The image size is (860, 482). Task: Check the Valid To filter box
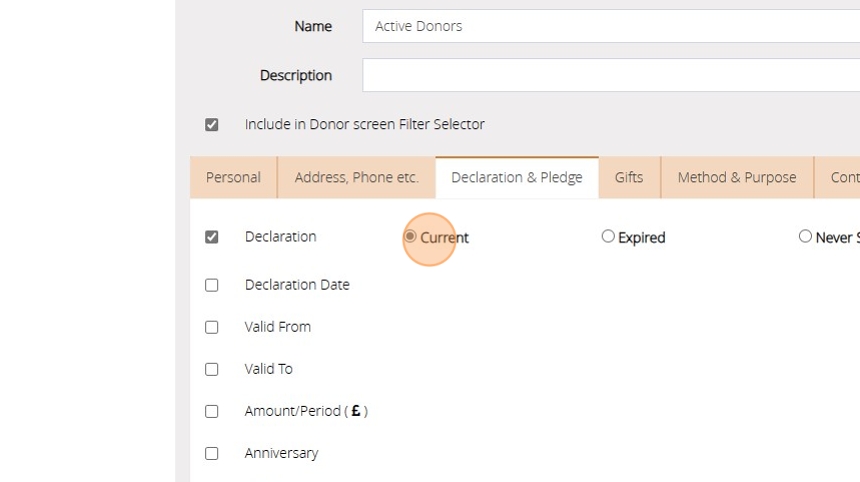click(212, 369)
